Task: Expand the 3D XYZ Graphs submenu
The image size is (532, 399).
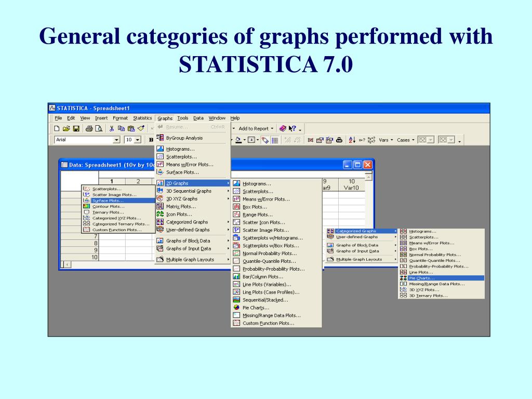Action: point(228,199)
